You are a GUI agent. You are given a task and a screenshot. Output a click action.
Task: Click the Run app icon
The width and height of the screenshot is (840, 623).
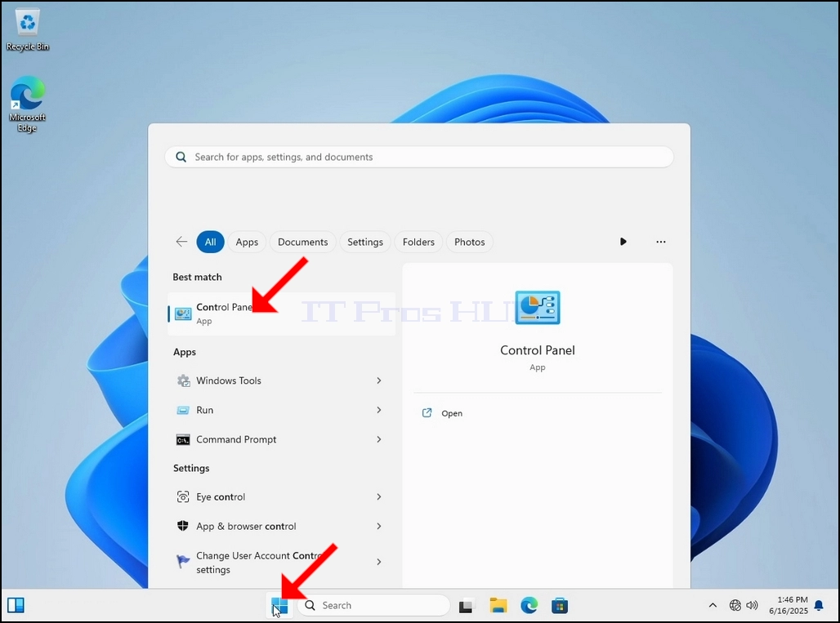pyautogui.click(x=183, y=410)
